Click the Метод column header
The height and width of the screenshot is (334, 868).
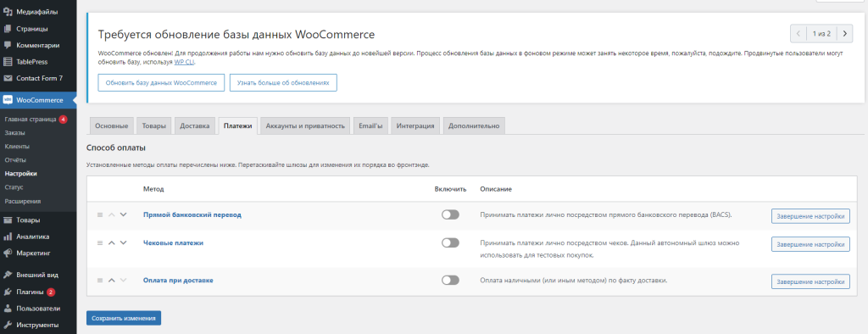point(153,189)
